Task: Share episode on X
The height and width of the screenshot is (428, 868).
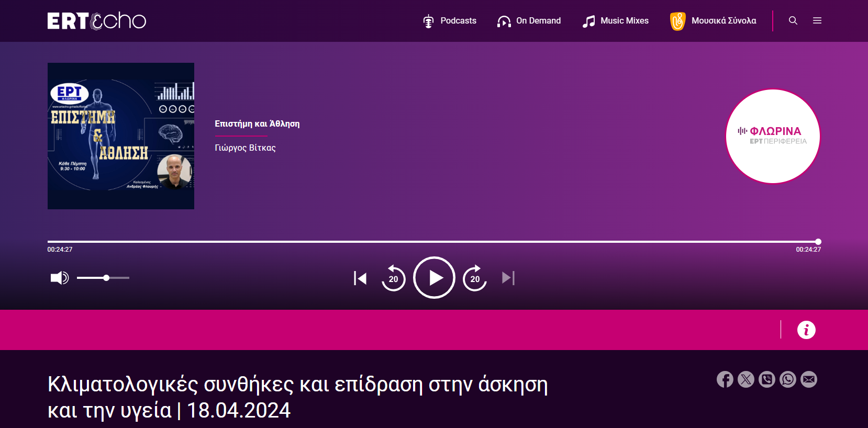Action: coord(746,379)
